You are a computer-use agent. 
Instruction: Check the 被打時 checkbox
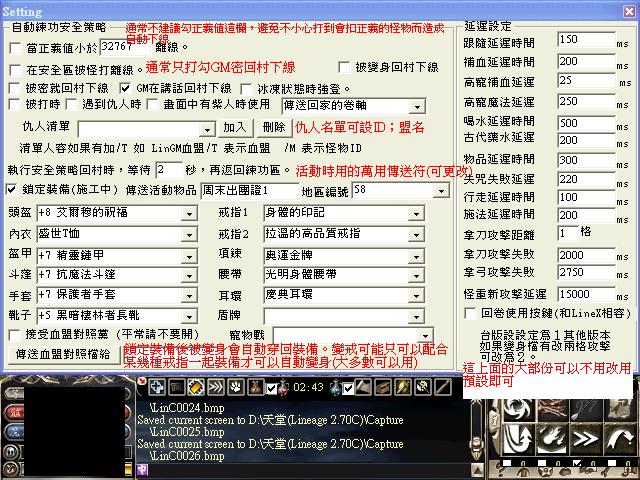click(x=14, y=104)
